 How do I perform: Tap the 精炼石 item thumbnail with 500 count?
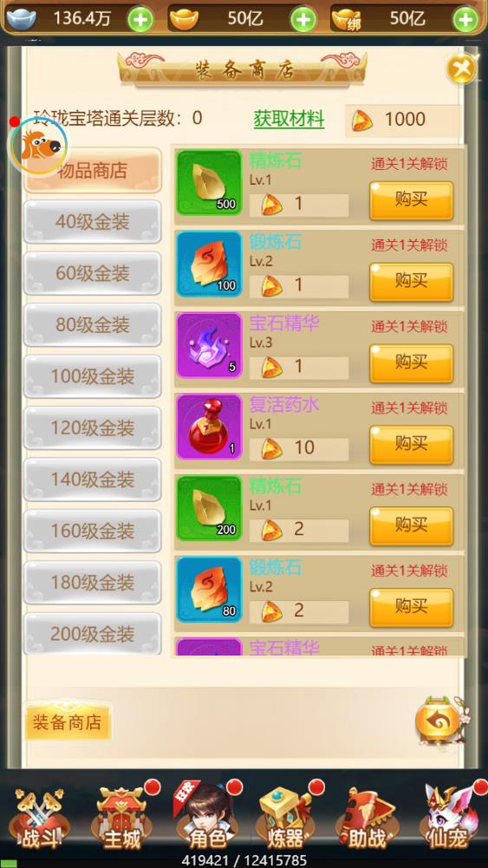[x=209, y=183]
